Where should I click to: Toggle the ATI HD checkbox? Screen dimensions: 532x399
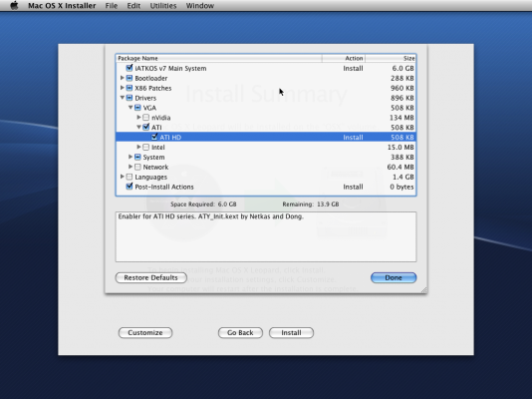pos(154,137)
